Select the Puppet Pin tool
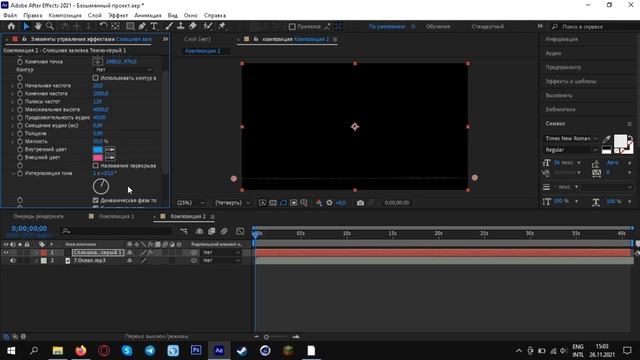This screenshot has height=360, width=640. pyautogui.click(x=222, y=26)
